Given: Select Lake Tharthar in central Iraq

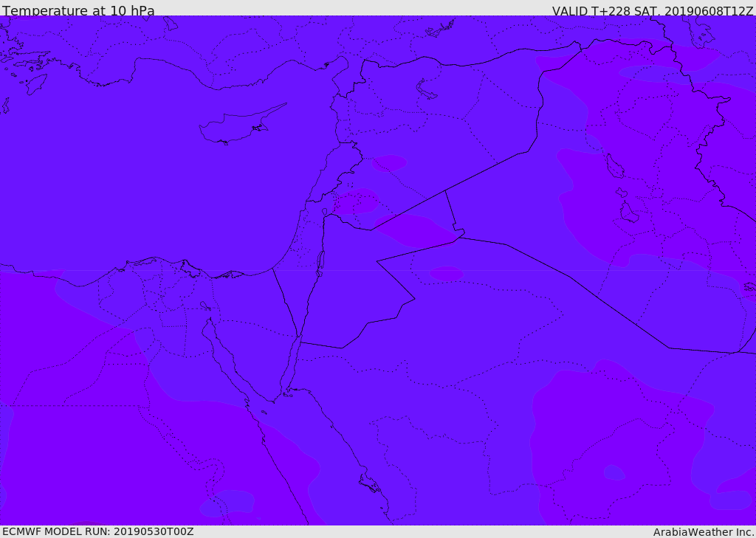Looking at the screenshot, I should point(615,166).
